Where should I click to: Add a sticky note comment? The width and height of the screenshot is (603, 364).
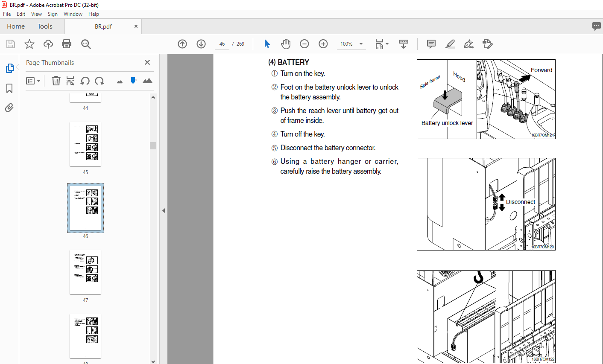pyautogui.click(x=431, y=44)
